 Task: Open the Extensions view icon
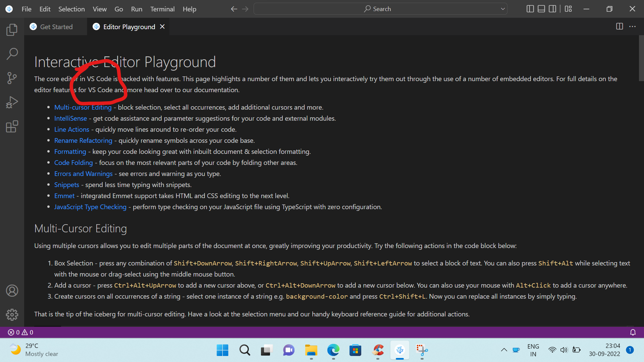pos(12,126)
